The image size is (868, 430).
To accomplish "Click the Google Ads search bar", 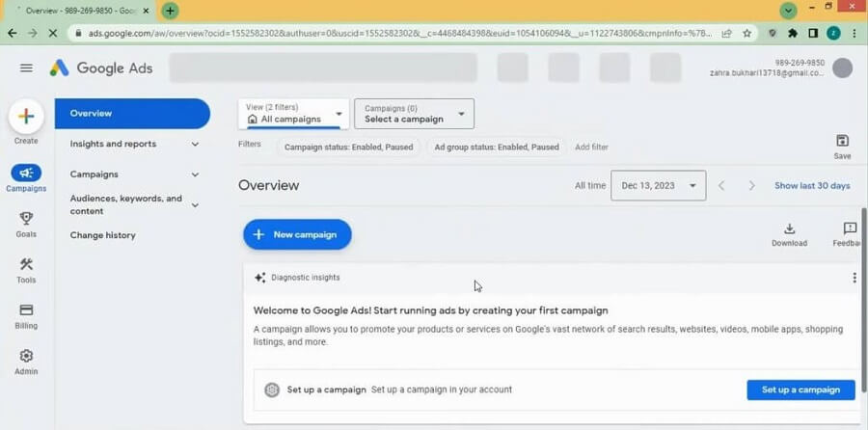I will point(323,67).
